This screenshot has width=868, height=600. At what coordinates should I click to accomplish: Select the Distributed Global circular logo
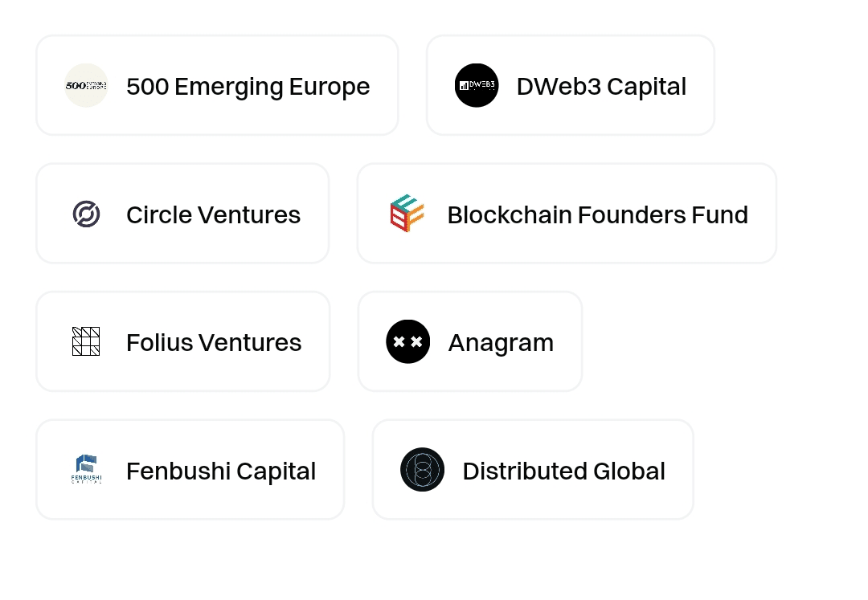pyautogui.click(x=423, y=470)
